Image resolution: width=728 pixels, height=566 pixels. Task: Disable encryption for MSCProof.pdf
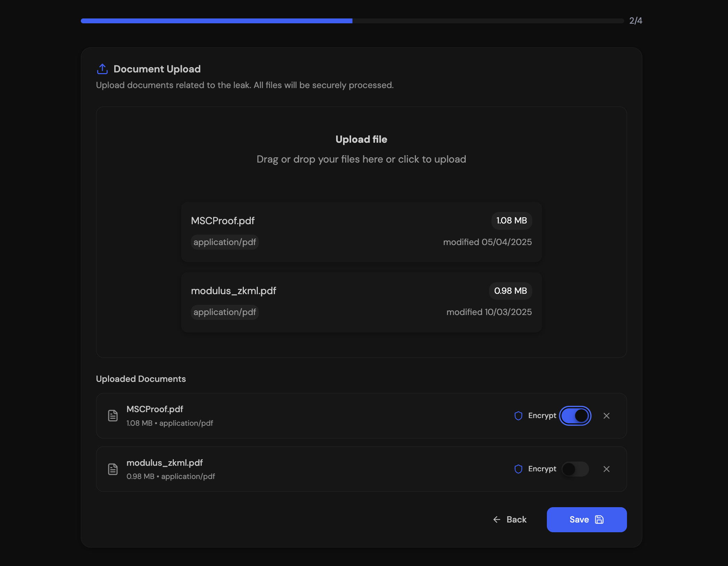575,416
